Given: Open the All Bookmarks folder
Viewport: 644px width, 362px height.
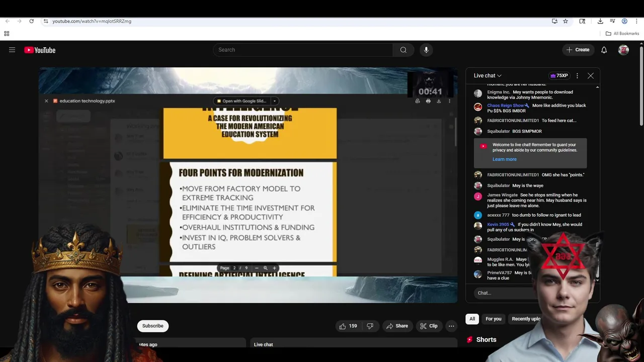Looking at the screenshot, I should [622, 34].
